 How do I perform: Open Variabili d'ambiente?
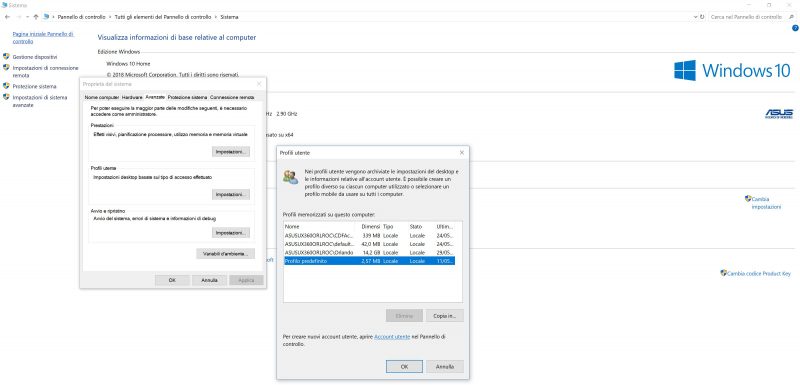coord(226,253)
